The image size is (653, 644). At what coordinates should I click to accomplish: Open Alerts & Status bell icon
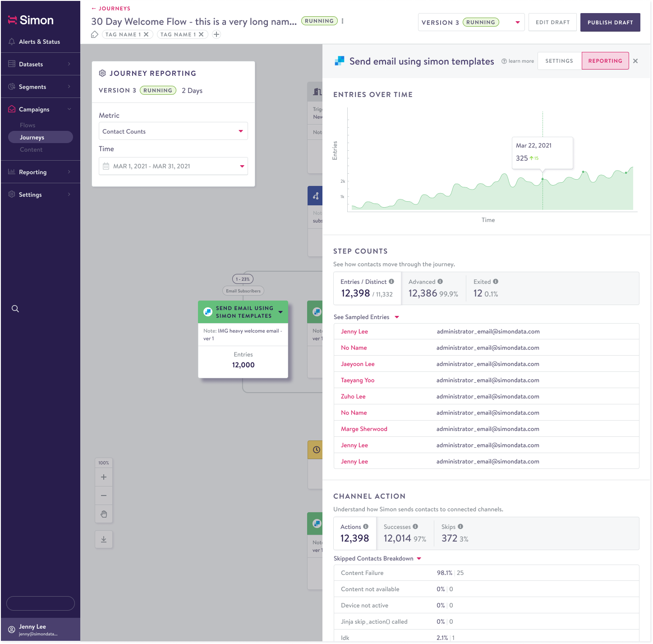(x=12, y=42)
